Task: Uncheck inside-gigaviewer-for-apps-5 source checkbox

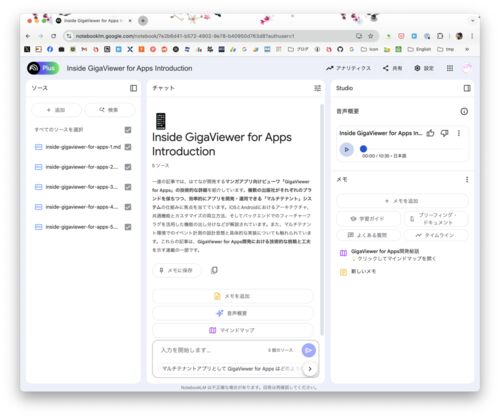Action: 128,227
